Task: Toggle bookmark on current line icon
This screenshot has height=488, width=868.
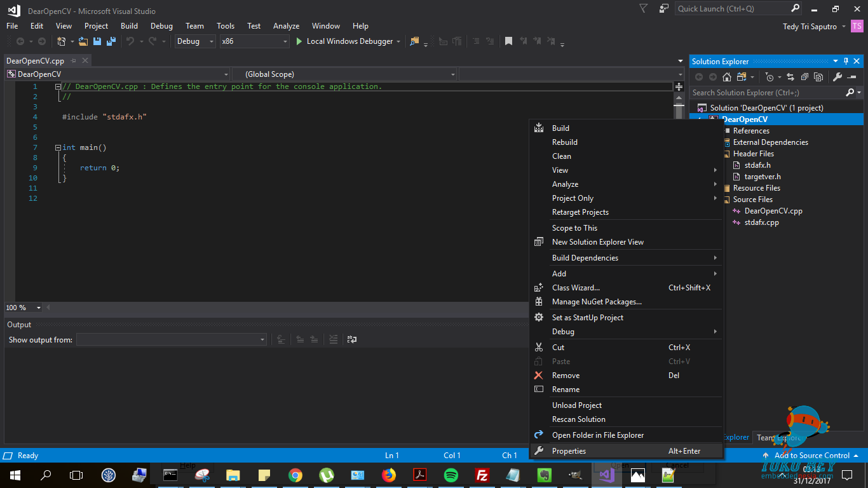Action: pyautogui.click(x=508, y=41)
